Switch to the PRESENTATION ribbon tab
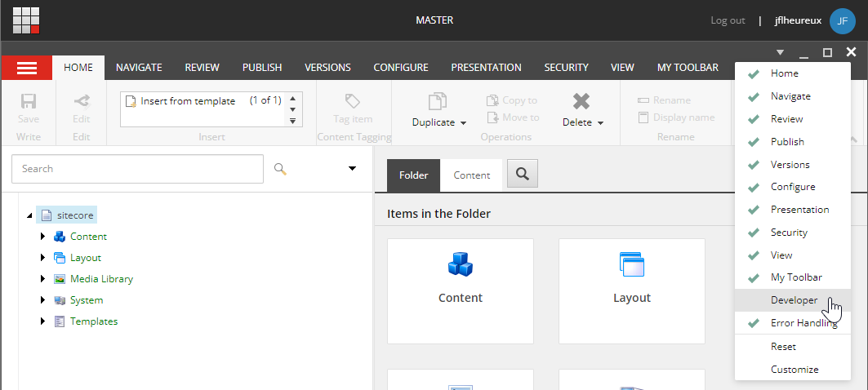The width and height of the screenshot is (868, 390). (486, 68)
